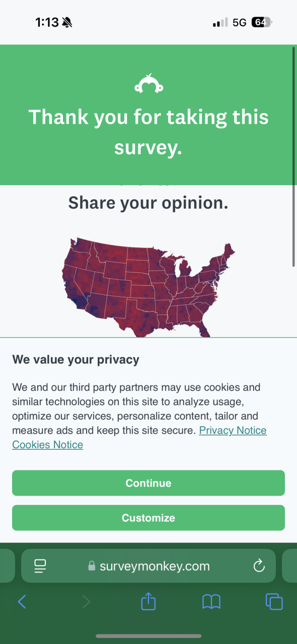
Task: Tap the page scrollbar on right edge
Action: pos(293,156)
